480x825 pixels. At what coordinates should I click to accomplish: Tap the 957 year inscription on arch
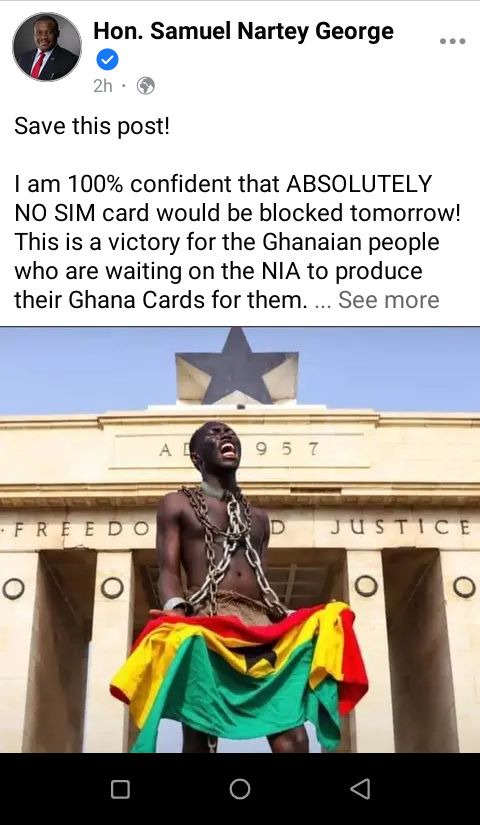pyautogui.click(x=287, y=449)
